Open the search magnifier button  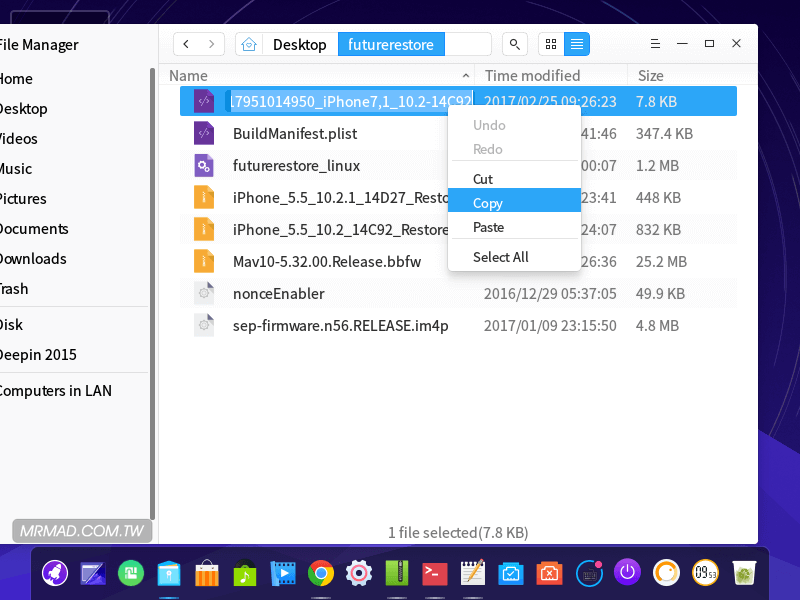pyautogui.click(x=514, y=44)
